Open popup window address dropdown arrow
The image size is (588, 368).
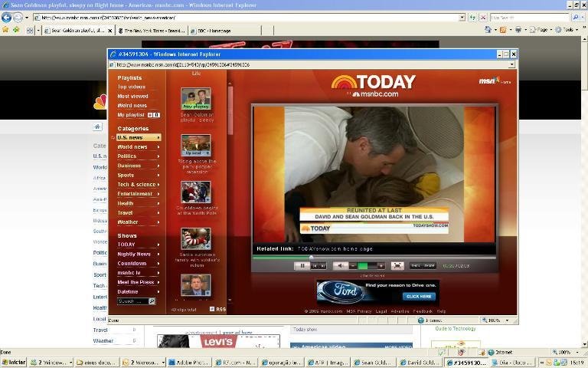[x=512, y=64]
